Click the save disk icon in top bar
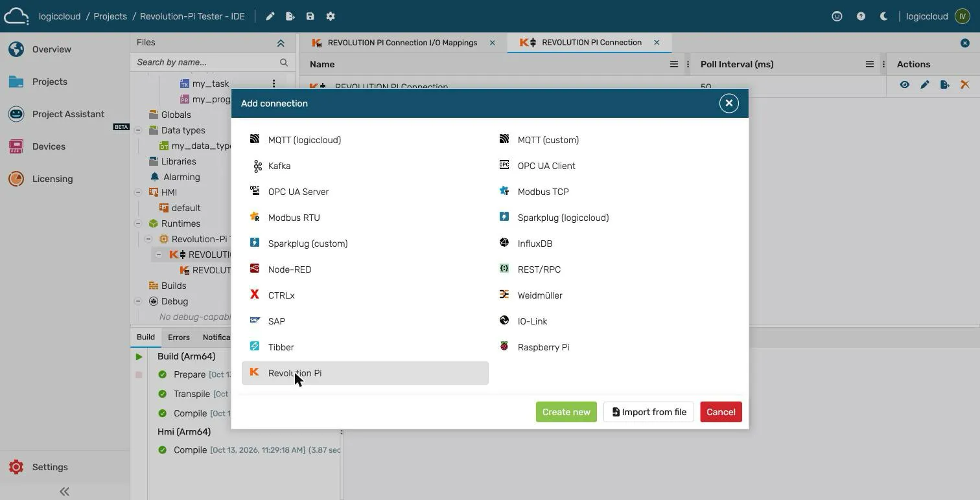Image resolution: width=980 pixels, height=500 pixels. 310,16
